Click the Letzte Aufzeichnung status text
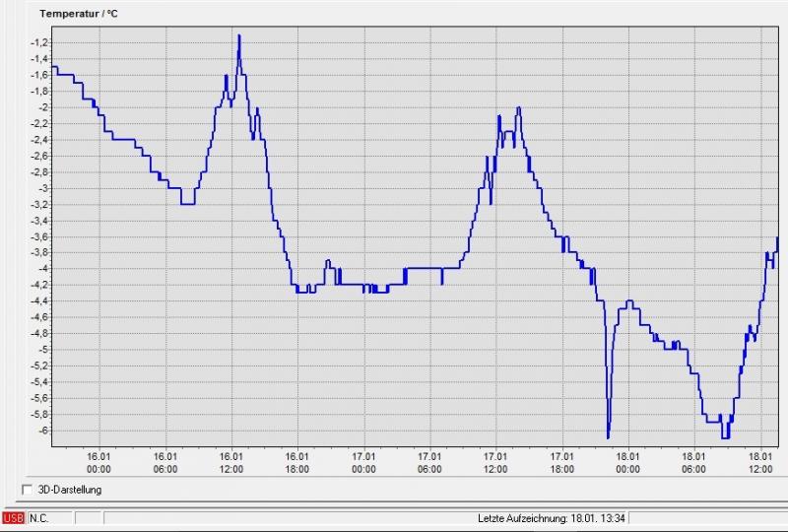788x532 pixels. [552, 518]
